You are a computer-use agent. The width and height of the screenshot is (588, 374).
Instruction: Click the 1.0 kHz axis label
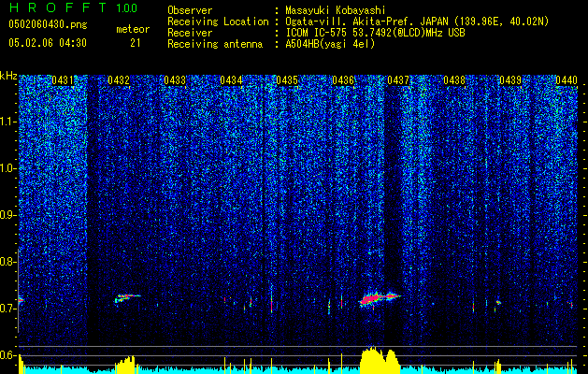point(8,168)
